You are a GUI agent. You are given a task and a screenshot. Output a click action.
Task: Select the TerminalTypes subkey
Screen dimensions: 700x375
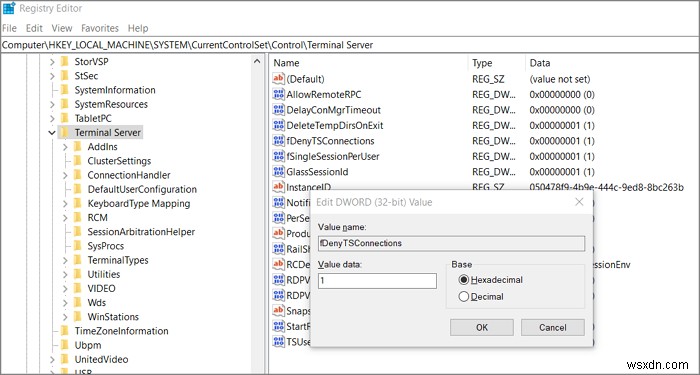click(118, 260)
